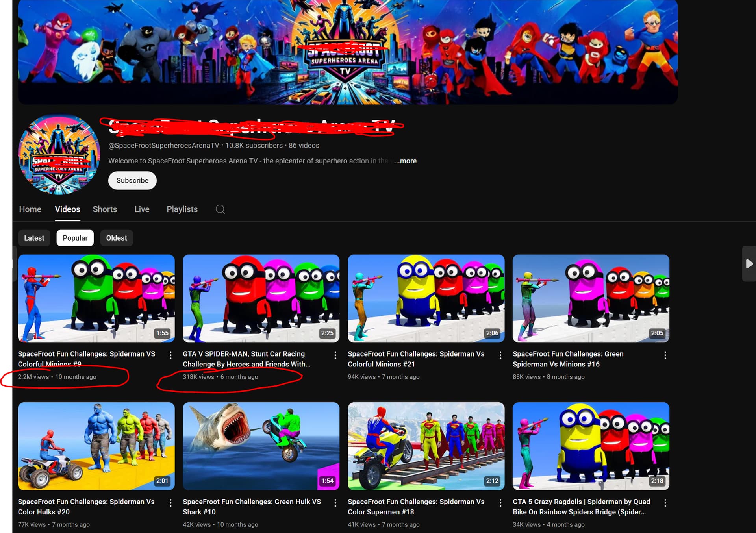Click the channel profile avatar image
Image resolution: width=756 pixels, height=533 pixels.
coord(59,154)
